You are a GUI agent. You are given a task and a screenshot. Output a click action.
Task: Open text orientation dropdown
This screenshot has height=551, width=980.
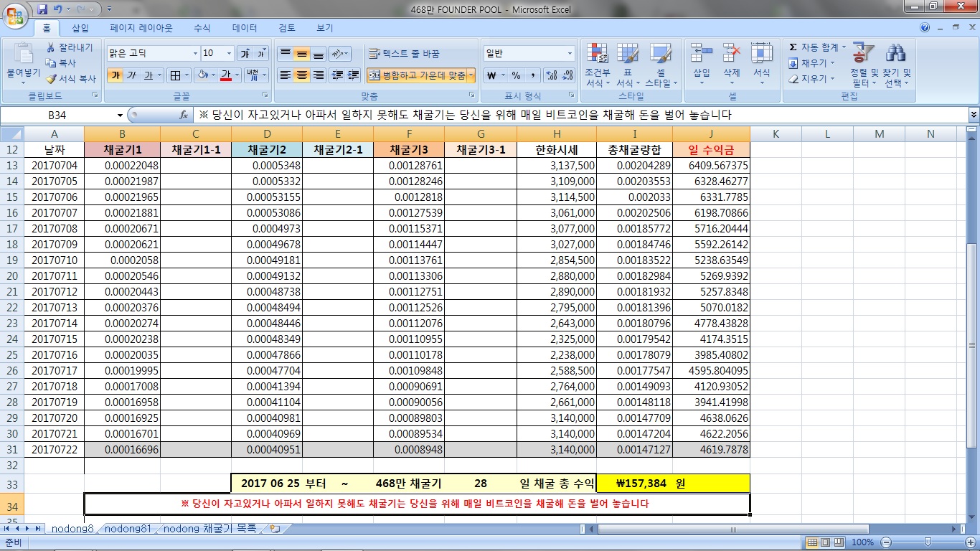340,54
